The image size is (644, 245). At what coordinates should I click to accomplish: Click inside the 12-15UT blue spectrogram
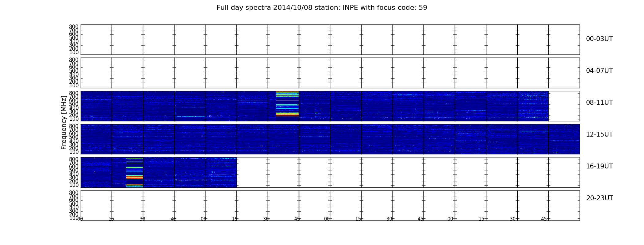[330, 139]
